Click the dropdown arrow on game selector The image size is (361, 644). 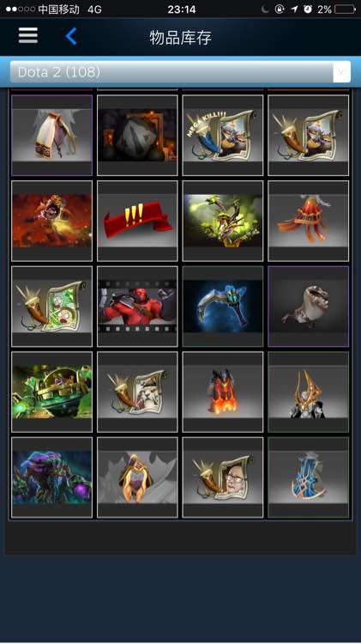pos(341,72)
